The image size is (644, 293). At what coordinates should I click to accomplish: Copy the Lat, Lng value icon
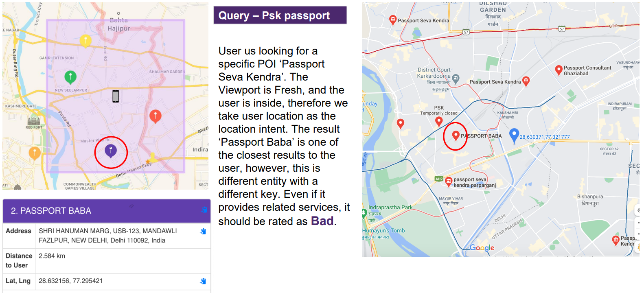click(x=203, y=281)
